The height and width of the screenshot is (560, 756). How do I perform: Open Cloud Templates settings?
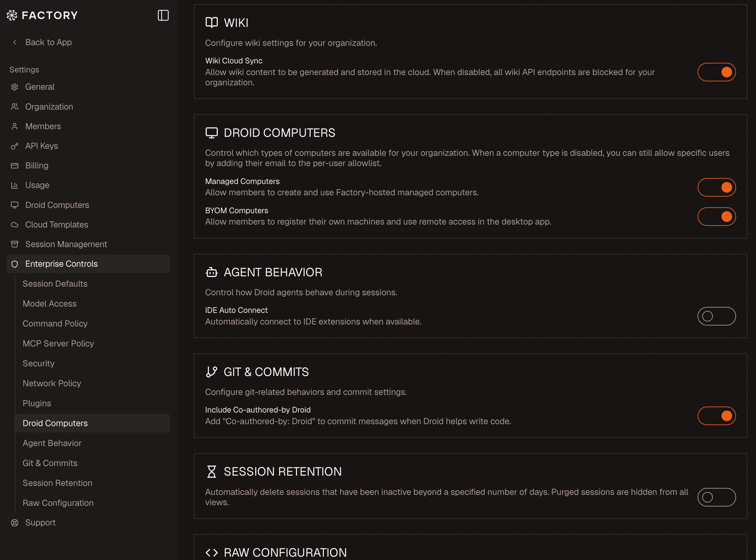coord(88,225)
